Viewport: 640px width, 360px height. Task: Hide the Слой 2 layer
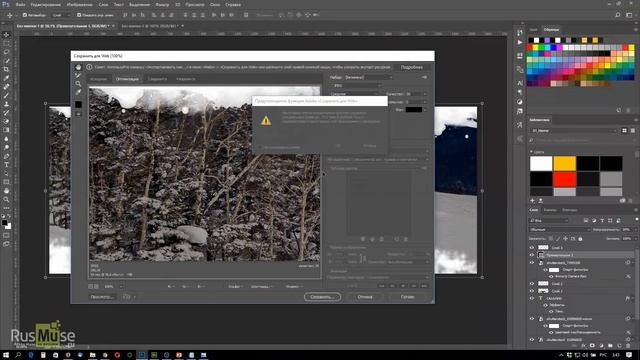pos(532,283)
